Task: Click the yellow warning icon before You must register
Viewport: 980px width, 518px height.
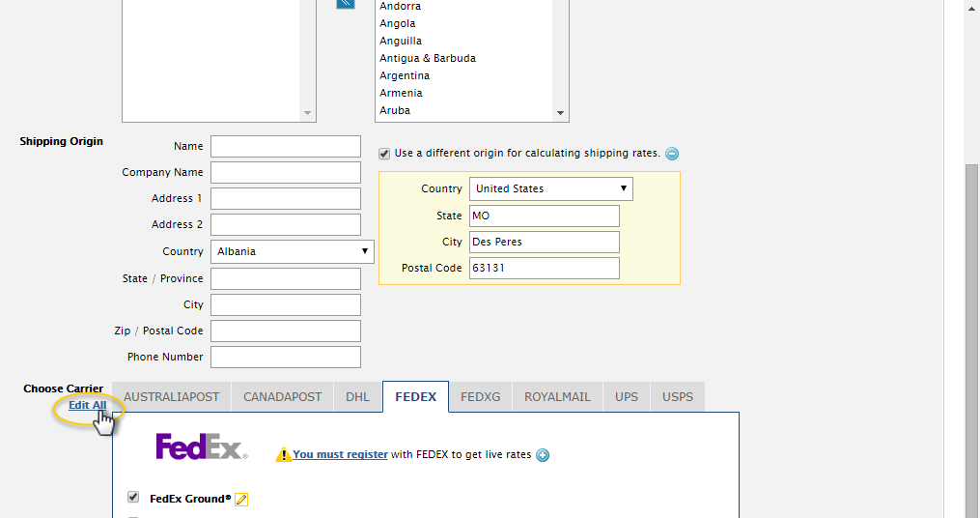Action: click(283, 455)
